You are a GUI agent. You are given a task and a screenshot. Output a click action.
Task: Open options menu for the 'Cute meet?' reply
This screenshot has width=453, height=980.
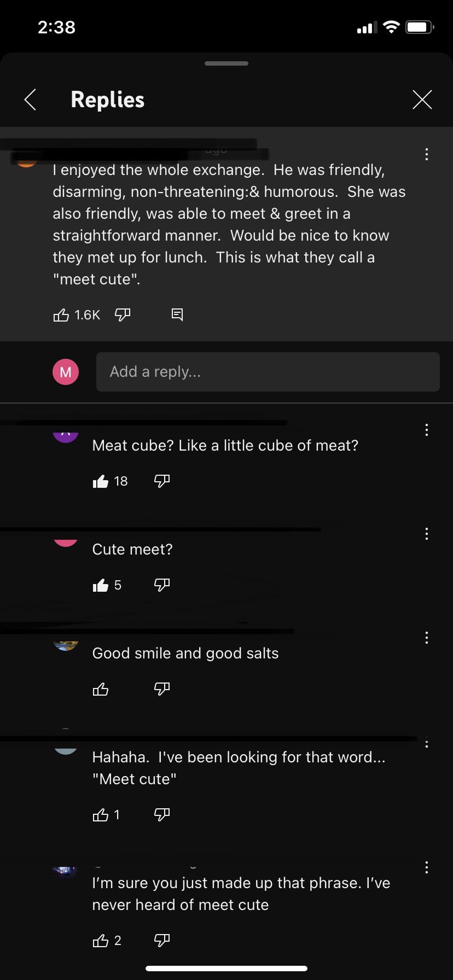pyautogui.click(x=426, y=534)
